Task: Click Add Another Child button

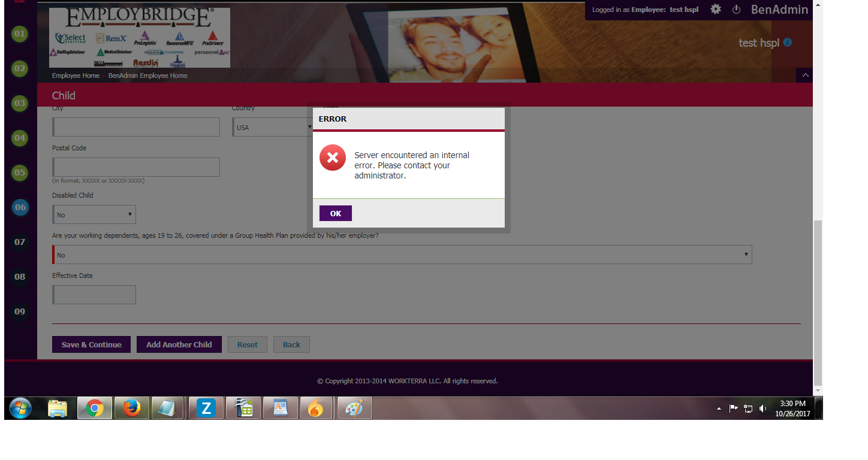Action: [179, 344]
